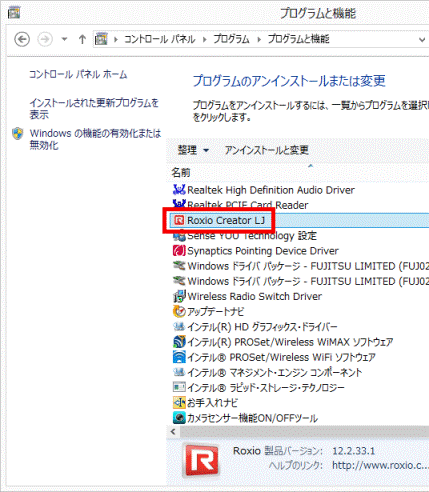This screenshot has height=492, width=429.
Task: Click お手入れナビ icon
Action: [179, 402]
